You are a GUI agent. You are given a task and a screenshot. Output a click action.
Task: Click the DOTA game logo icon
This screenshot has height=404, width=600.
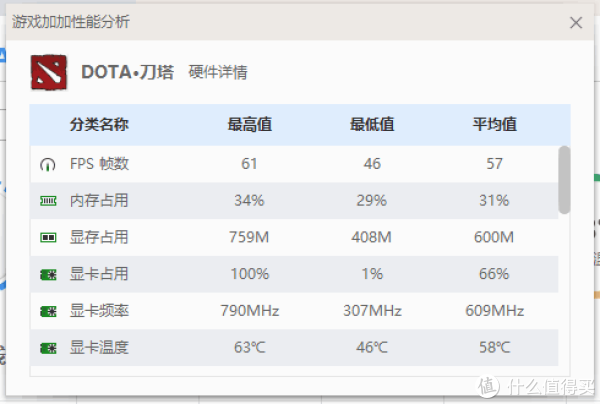pos(49,72)
